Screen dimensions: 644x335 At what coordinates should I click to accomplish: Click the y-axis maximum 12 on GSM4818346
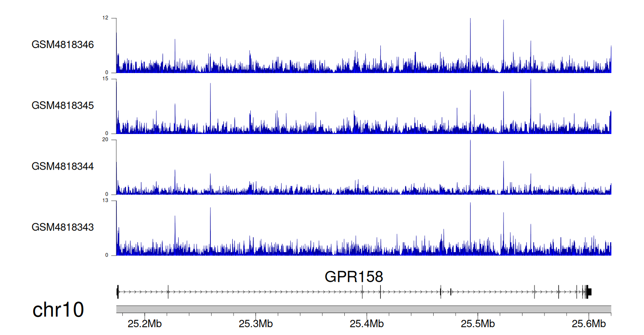tap(105, 18)
